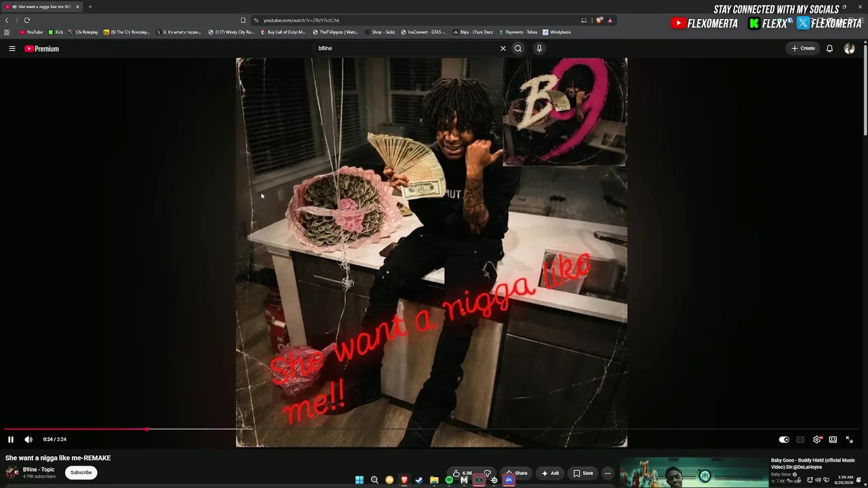868x488 pixels.
Task: Open the Create menu
Action: pyautogui.click(x=803, y=49)
